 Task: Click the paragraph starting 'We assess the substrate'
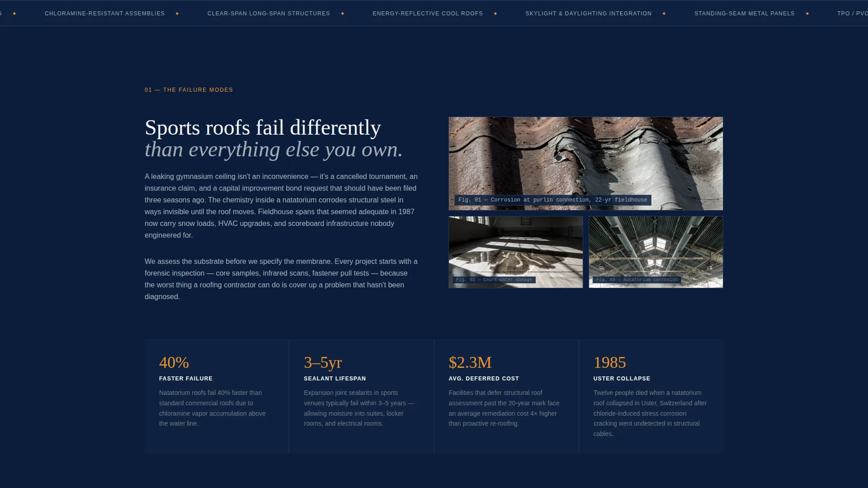(281, 279)
